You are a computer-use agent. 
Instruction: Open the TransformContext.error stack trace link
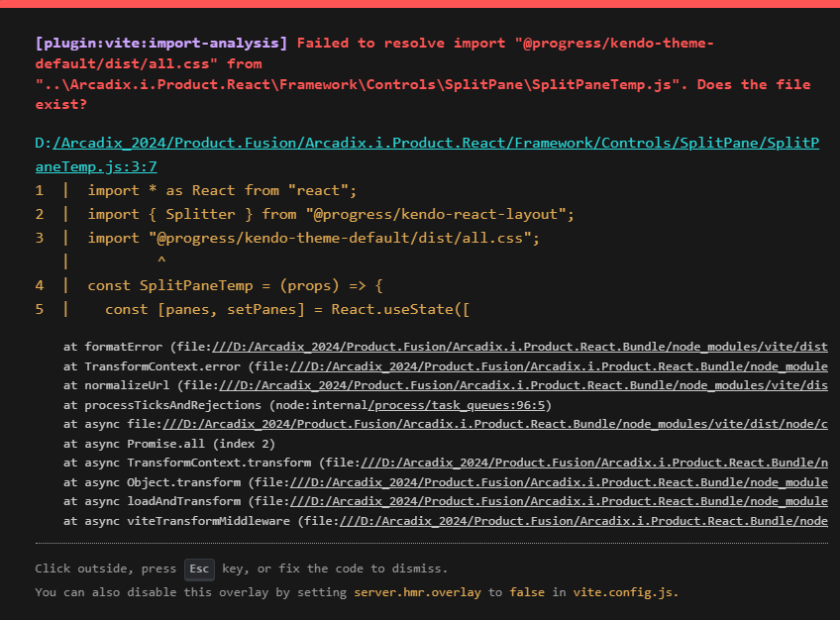coord(555,365)
